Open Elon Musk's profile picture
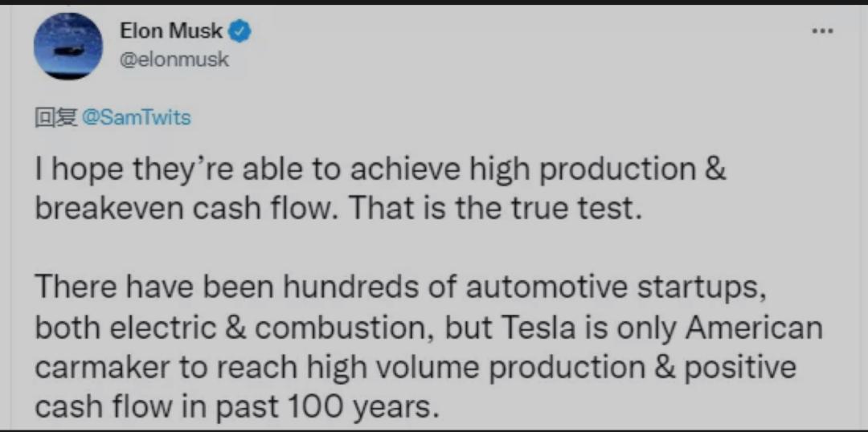Image resolution: width=868 pixels, height=432 pixels. (x=67, y=46)
